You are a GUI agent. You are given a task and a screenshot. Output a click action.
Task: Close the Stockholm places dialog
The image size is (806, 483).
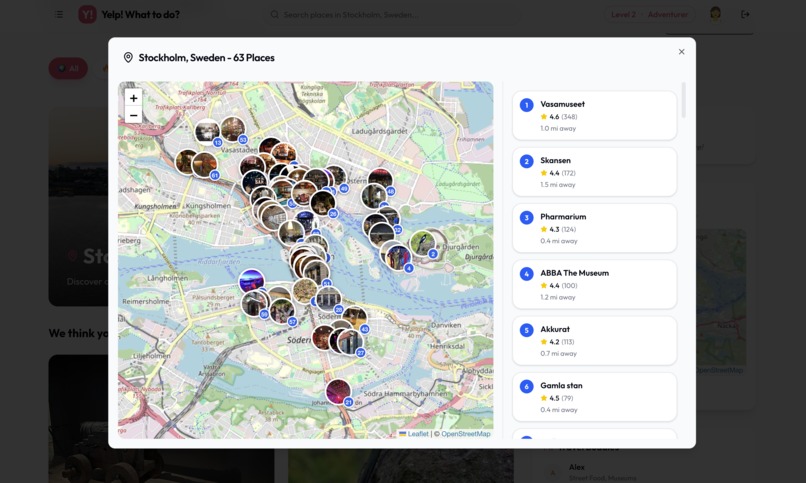pyautogui.click(x=681, y=52)
